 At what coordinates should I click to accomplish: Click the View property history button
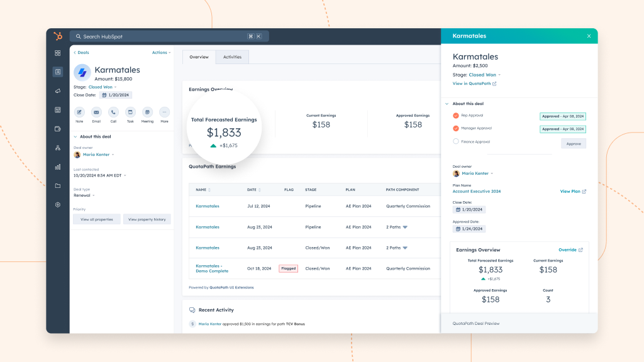(x=147, y=219)
